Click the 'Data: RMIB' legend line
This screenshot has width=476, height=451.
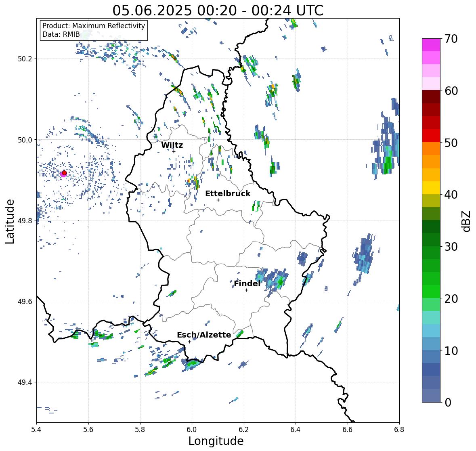click(x=61, y=34)
